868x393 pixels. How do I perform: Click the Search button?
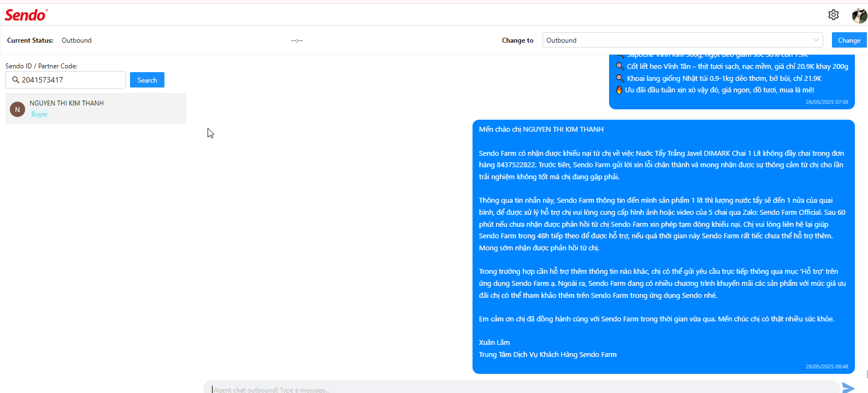147,80
